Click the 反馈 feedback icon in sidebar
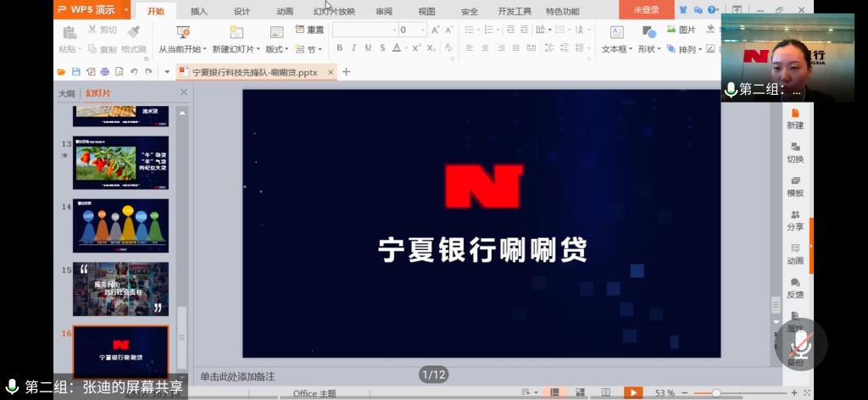This screenshot has height=400, width=868. point(795,287)
